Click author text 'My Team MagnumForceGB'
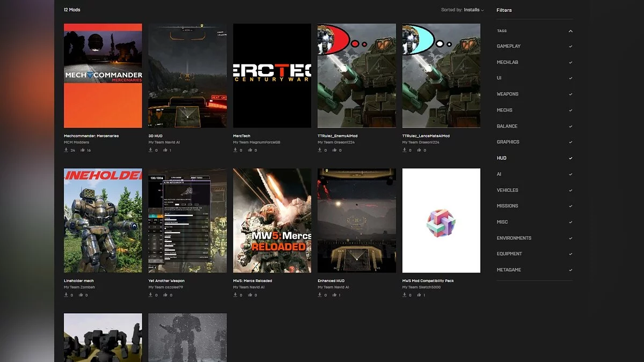 (257, 143)
